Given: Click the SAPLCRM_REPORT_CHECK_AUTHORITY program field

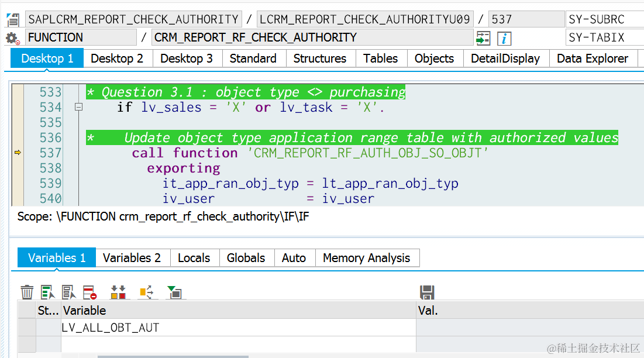Looking at the screenshot, I should (x=133, y=19).
